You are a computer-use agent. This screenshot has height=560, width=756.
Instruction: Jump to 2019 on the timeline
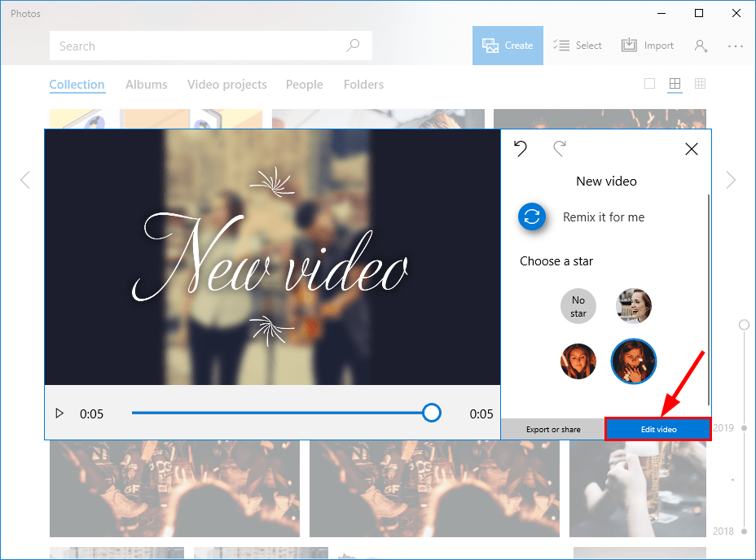[x=723, y=428]
